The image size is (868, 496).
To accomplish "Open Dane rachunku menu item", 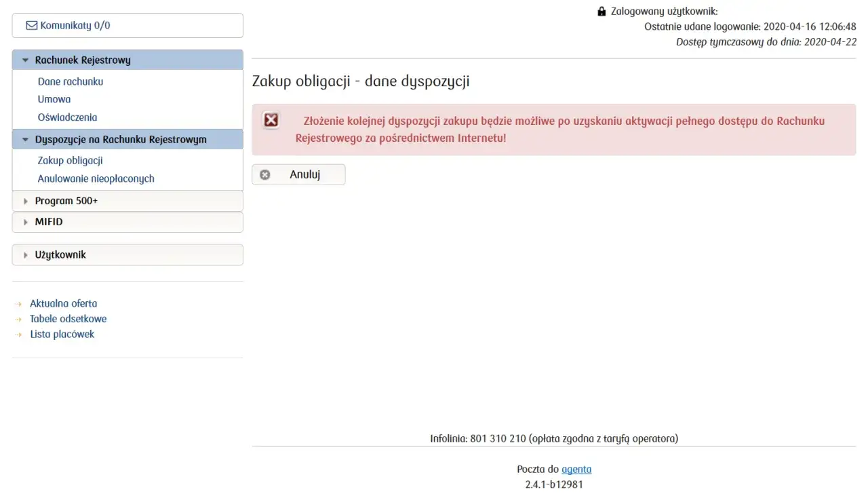I will pos(71,81).
